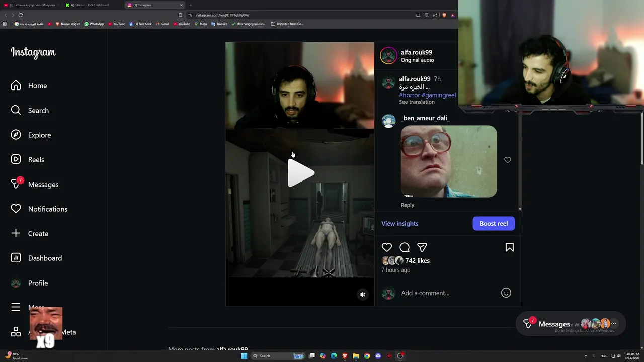Image resolution: width=644 pixels, height=362 pixels.
Task: Open File Explorer from the taskbar
Action: [x=356, y=356]
